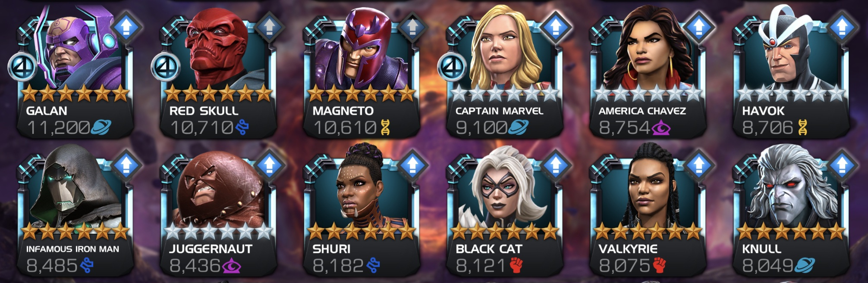868x283 pixels.
Task: Click the upgrade arrow on Havok's card
Action: (843, 27)
